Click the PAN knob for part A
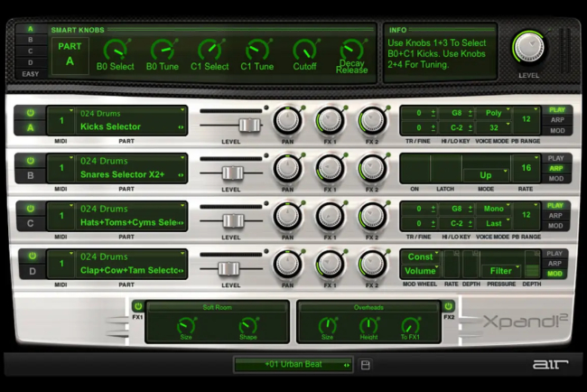This screenshot has width=587, height=392. pos(287,120)
